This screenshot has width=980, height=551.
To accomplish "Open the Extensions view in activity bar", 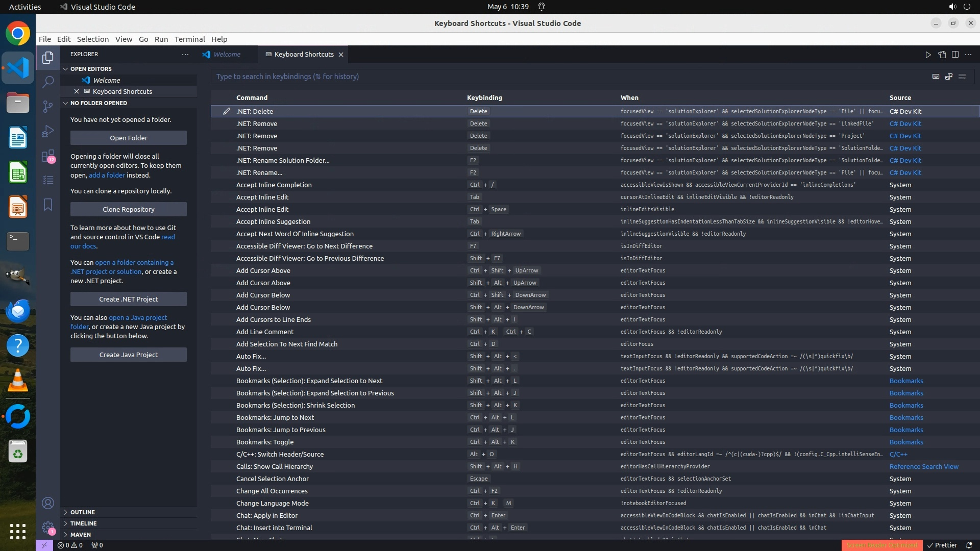I will tap(48, 156).
